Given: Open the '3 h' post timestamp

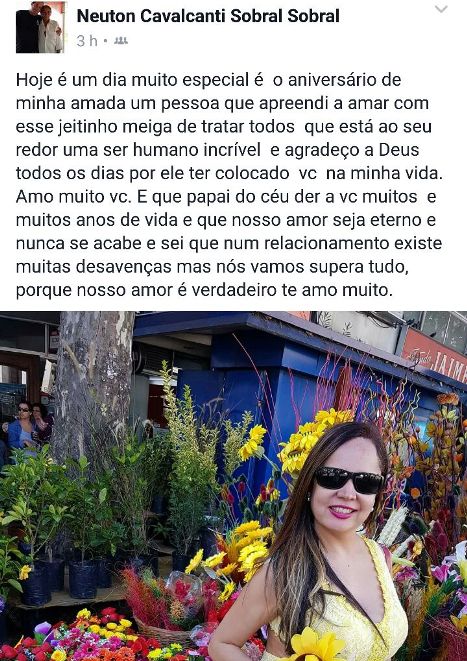Looking at the screenshot, I should point(87,41).
